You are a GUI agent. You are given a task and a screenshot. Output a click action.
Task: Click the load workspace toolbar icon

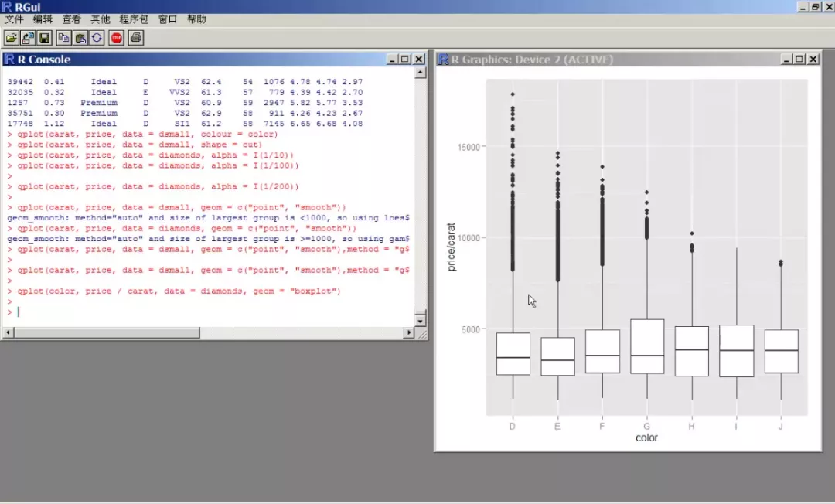coord(28,37)
